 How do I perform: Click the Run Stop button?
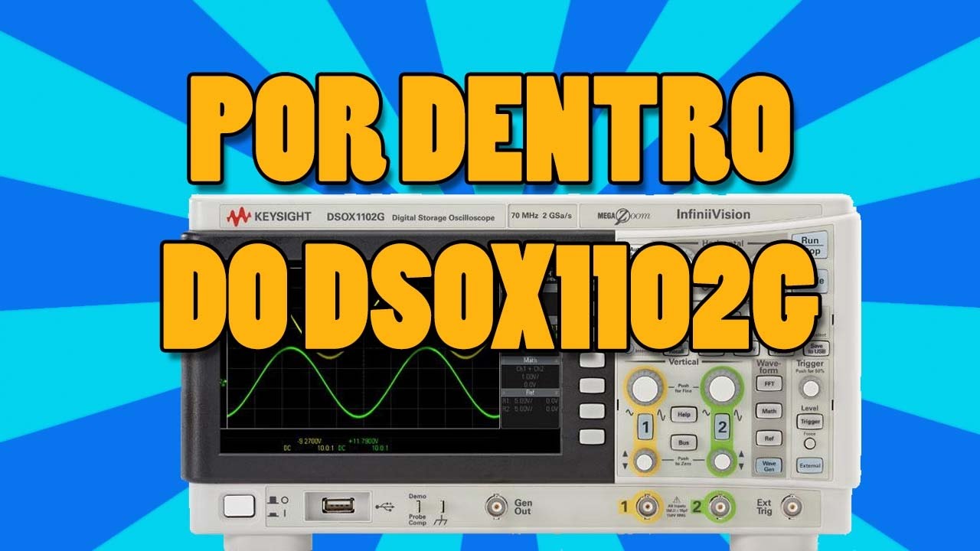click(x=809, y=244)
